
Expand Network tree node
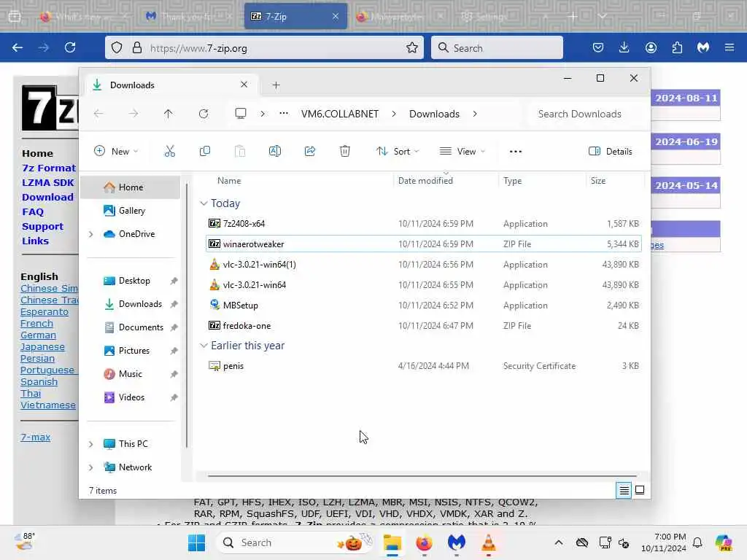click(x=91, y=467)
